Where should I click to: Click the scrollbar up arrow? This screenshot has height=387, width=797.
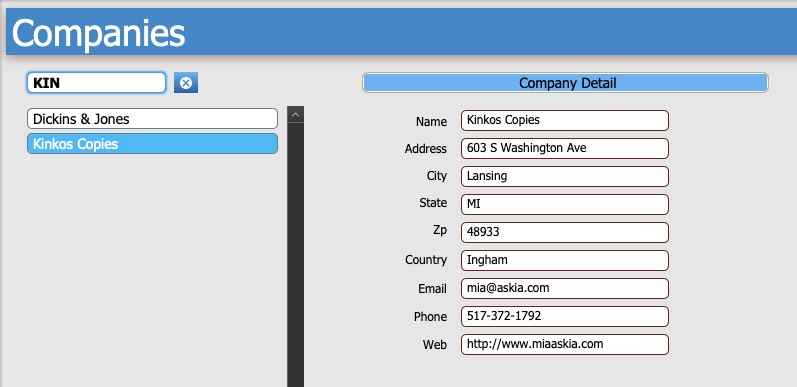click(x=295, y=115)
